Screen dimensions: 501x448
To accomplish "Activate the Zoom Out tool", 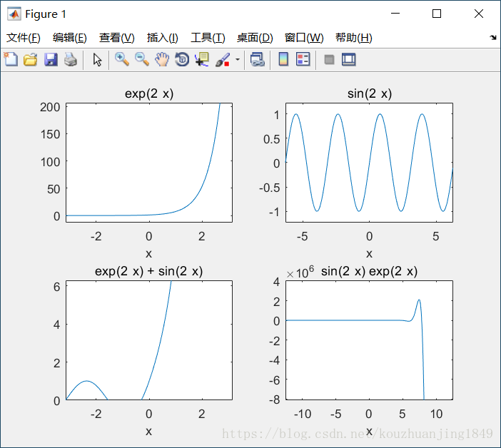I will [x=142, y=60].
